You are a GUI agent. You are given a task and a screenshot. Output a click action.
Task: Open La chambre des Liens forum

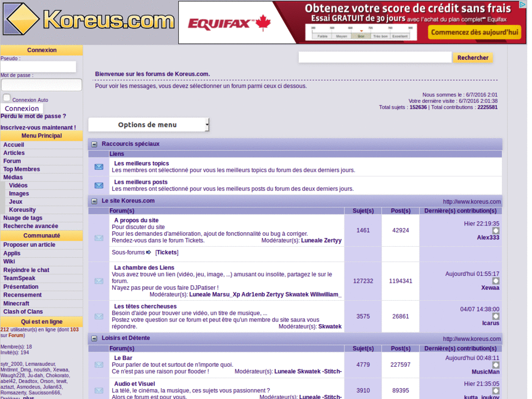click(144, 268)
